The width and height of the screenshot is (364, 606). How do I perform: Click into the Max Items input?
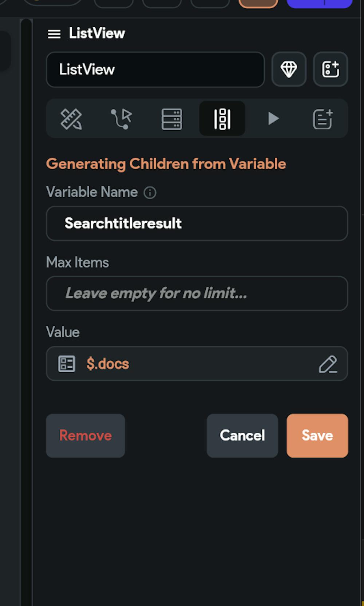[197, 293]
